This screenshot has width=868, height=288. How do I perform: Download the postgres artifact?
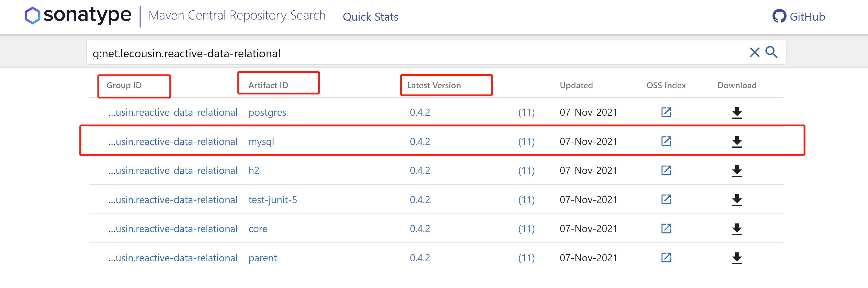[737, 113]
